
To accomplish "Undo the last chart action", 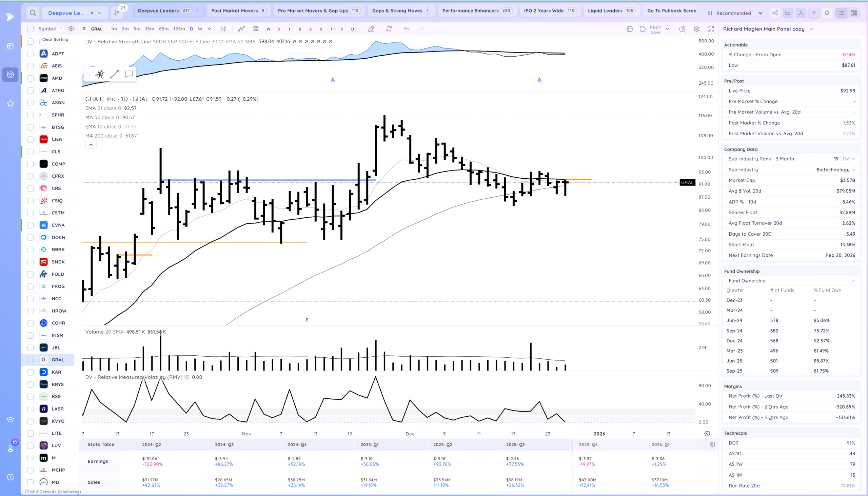I will pos(407,29).
